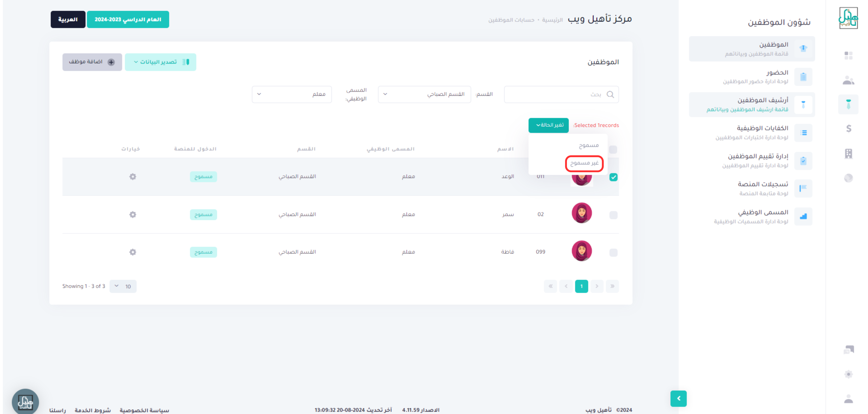Open options gear for employee فاطة

[133, 252]
